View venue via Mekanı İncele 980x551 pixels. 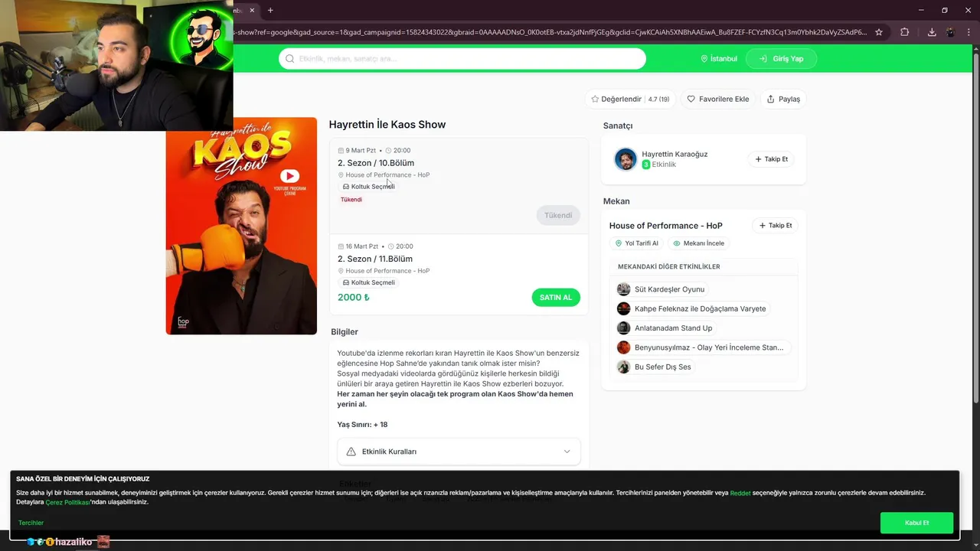tap(698, 243)
